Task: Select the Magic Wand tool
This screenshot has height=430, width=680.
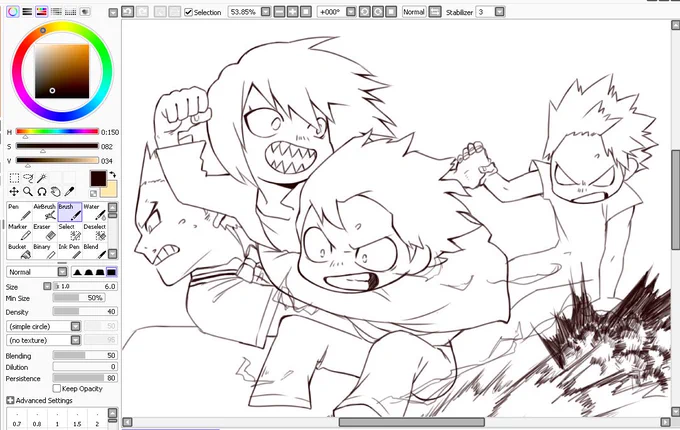Action: click(x=42, y=178)
